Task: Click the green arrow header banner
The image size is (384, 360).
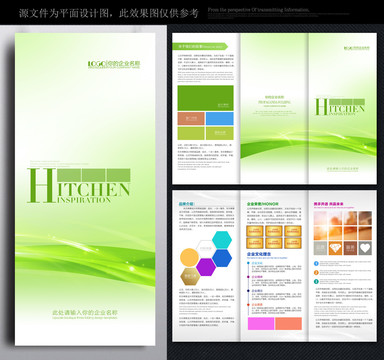Action: point(200,46)
